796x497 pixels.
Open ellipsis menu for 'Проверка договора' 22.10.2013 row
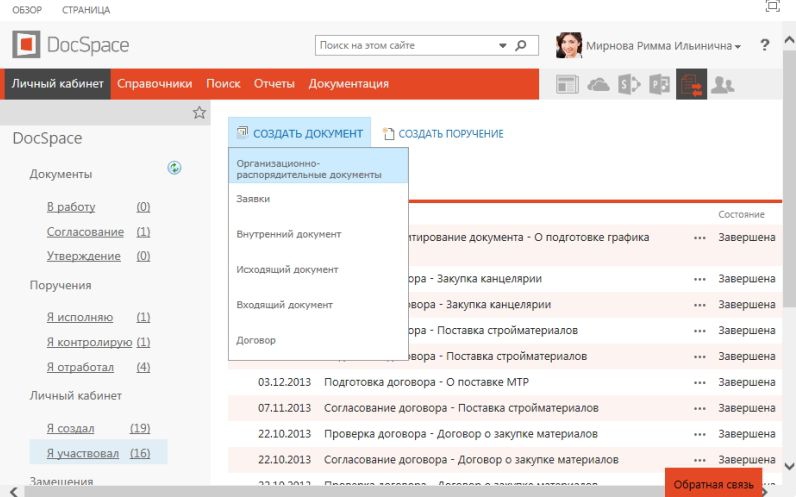point(700,434)
